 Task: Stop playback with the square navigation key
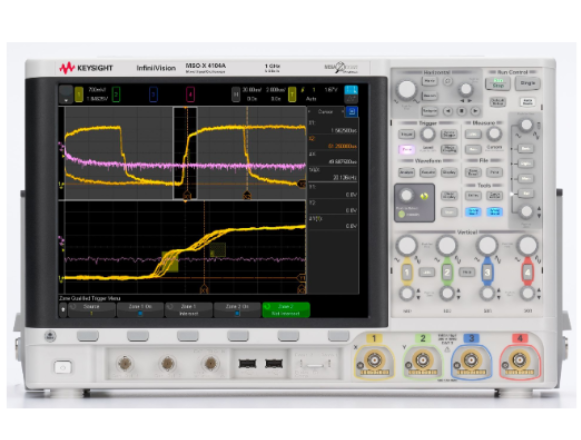(461, 110)
